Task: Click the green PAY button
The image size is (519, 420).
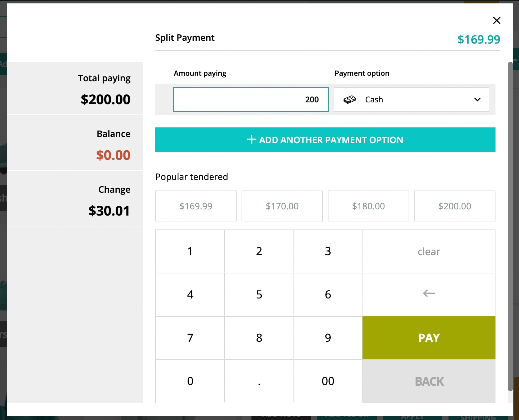Action: [429, 338]
